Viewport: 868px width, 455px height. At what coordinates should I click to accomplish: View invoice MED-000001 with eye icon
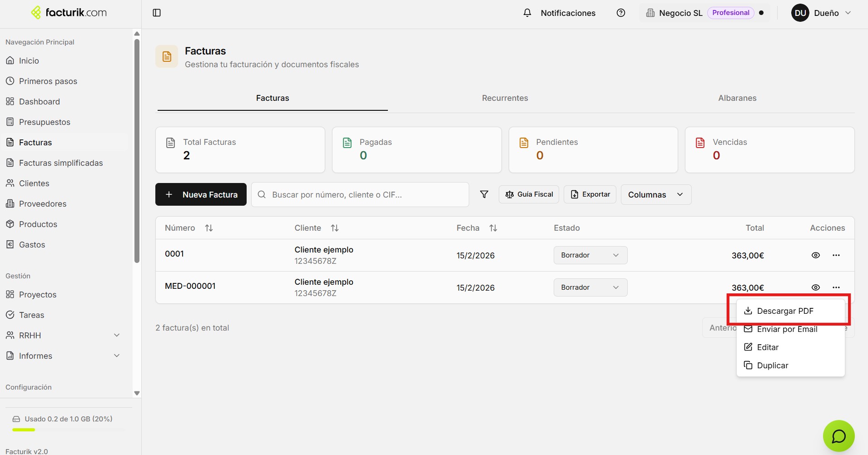coord(816,287)
